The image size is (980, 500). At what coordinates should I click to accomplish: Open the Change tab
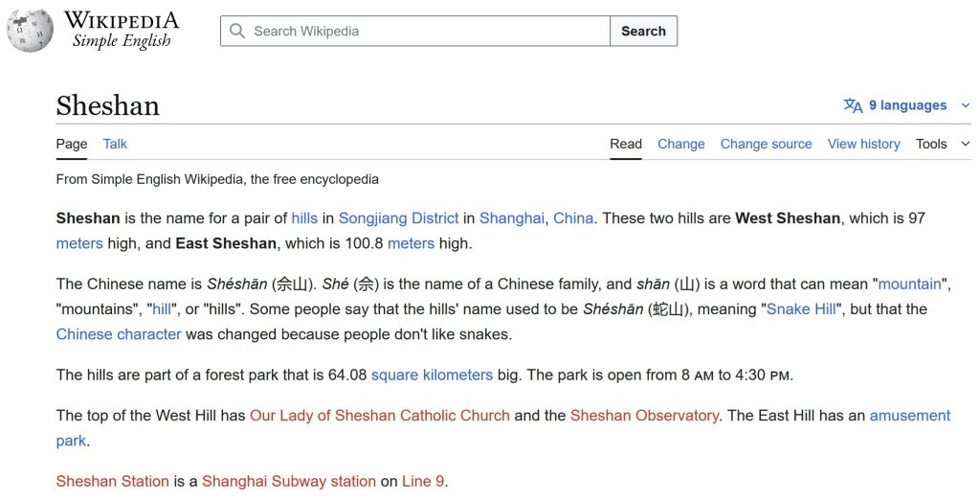click(681, 144)
